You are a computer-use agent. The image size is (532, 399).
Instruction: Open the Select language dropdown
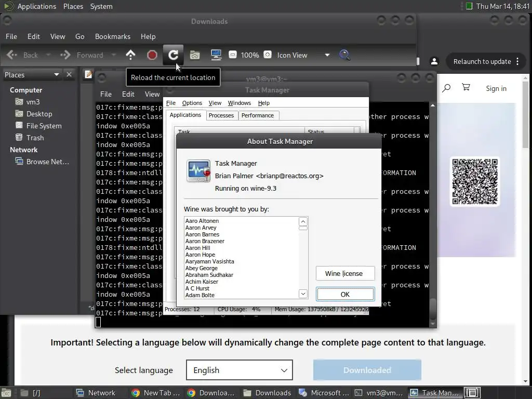tap(240, 370)
